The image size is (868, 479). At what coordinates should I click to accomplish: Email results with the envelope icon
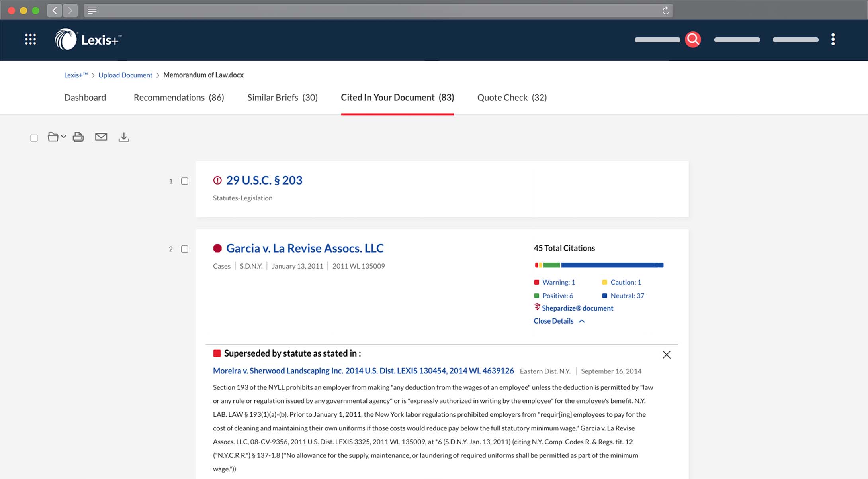click(x=101, y=137)
